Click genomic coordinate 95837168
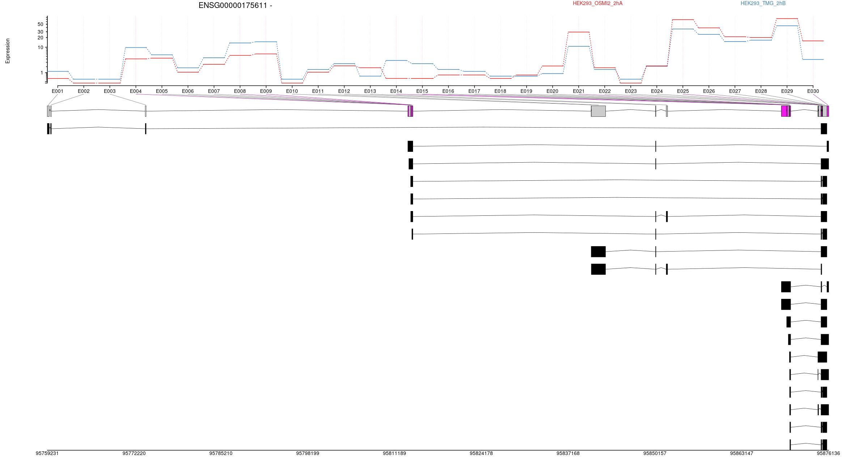The width and height of the screenshot is (868, 459). point(568,453)
